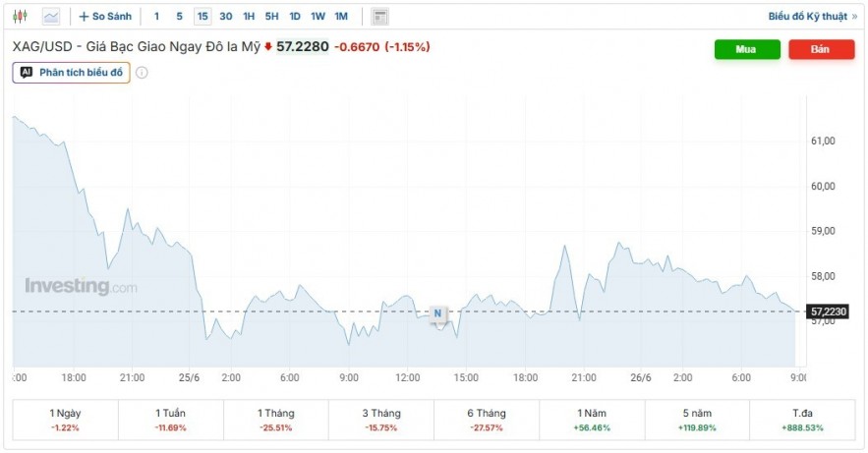
Task: Open Biểu đồ Kỹ thuật link
Action: click(x=813, y=17)
